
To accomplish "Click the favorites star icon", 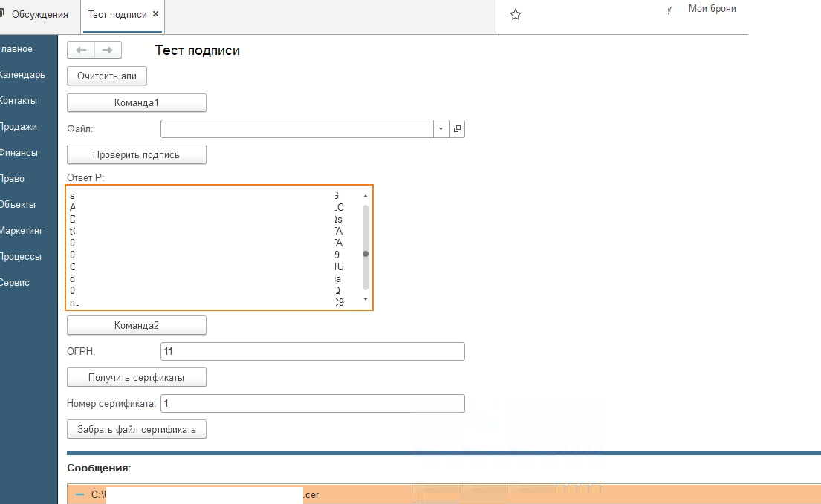I will [516, 15].
